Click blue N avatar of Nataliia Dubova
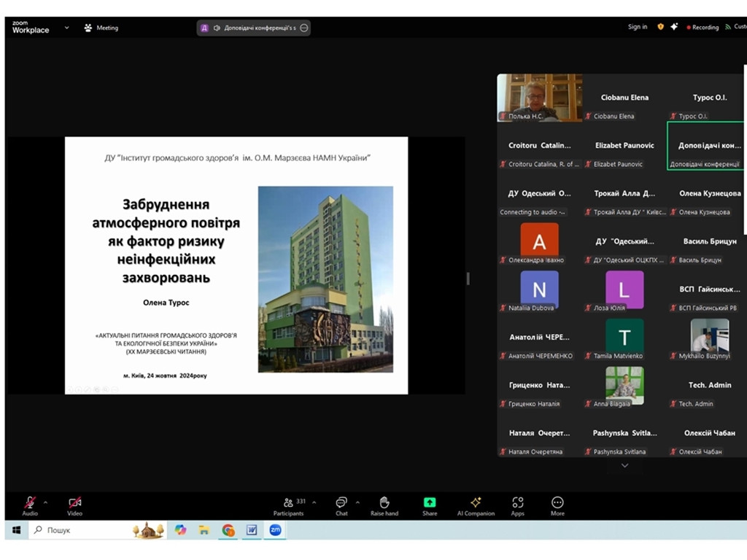Screen dimensions: 747x560 pos(539,289)
